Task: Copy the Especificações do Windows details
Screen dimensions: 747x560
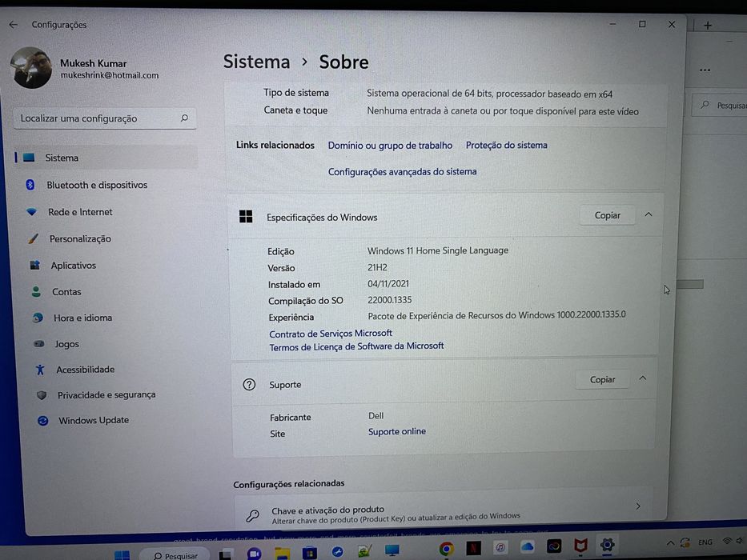Action: pos(608,215)
